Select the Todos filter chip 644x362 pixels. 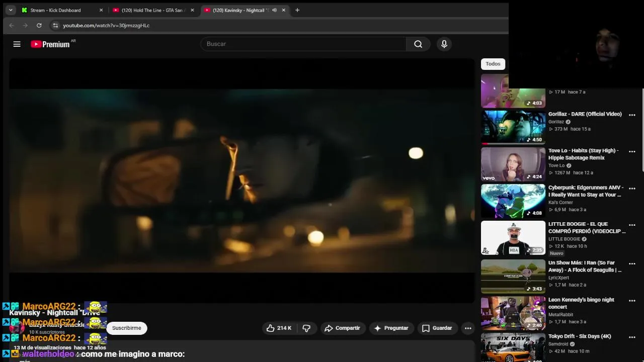[x=493, y=64]
